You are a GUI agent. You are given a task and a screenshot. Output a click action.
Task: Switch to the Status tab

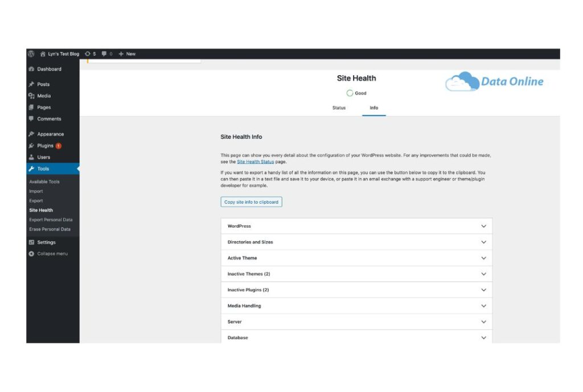click(339, 108)
